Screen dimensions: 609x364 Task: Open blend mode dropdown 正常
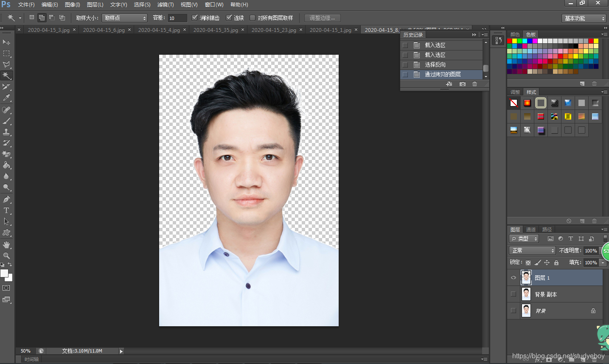(x=532, y=251)
